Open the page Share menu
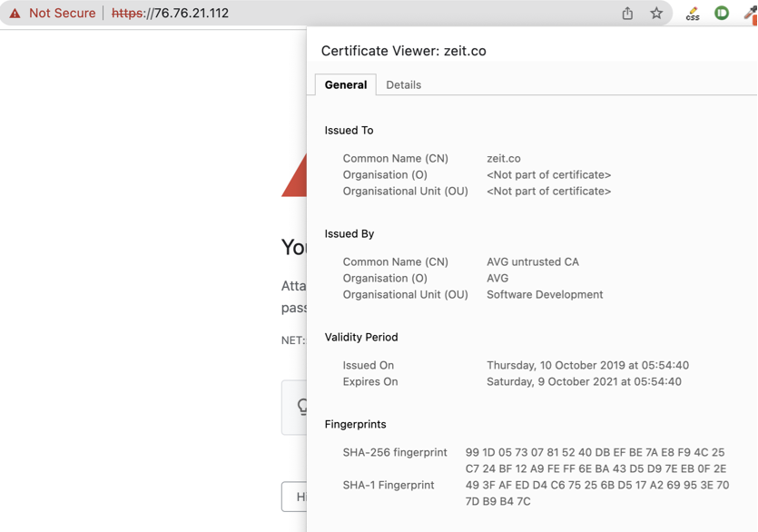 pyautogui.click(x=626, y=13)
